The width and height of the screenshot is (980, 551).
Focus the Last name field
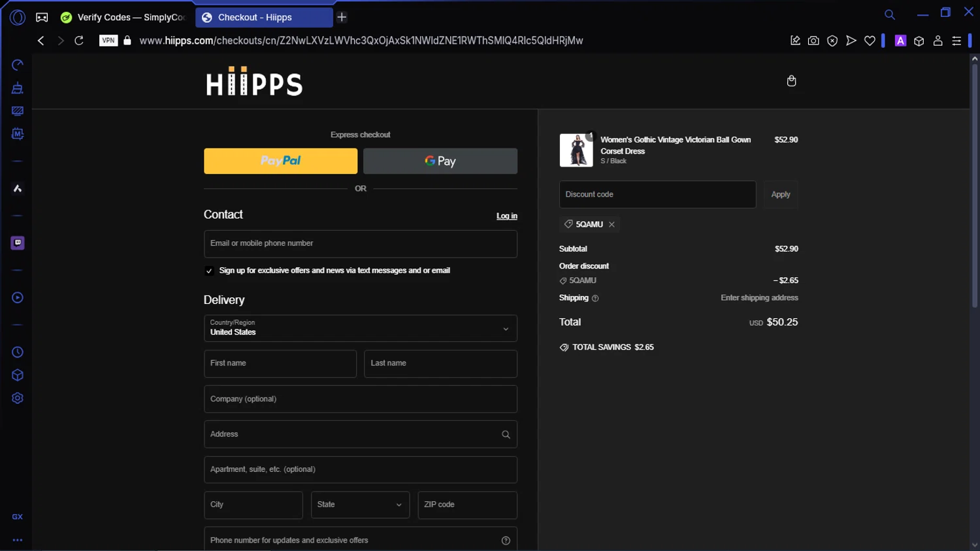440,364
